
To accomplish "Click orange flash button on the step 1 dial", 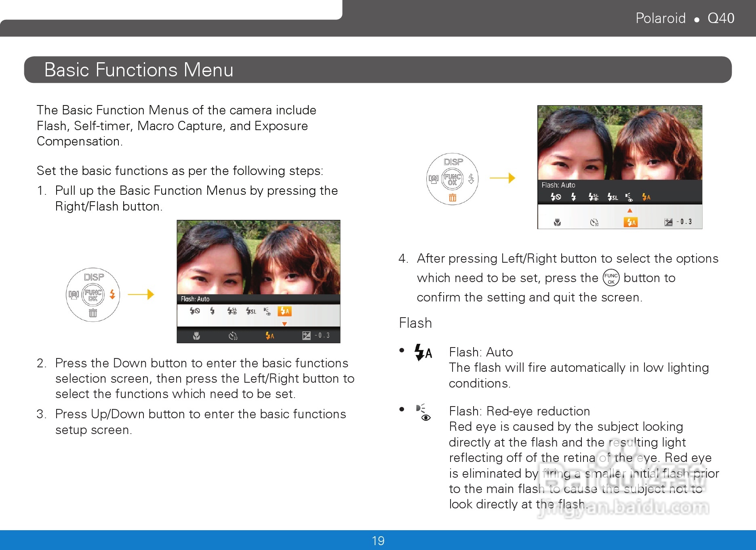I will 112,294.
